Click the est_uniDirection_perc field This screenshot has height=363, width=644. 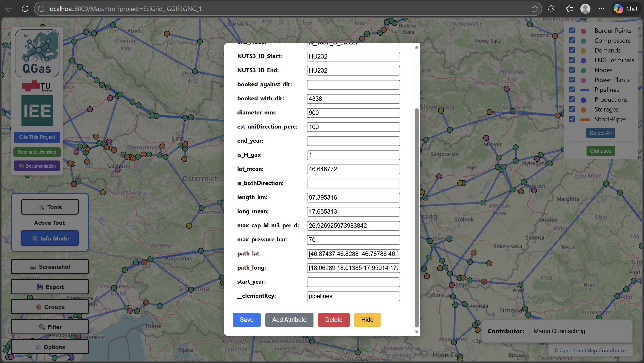pyautogui.click(x=353, y=127)
